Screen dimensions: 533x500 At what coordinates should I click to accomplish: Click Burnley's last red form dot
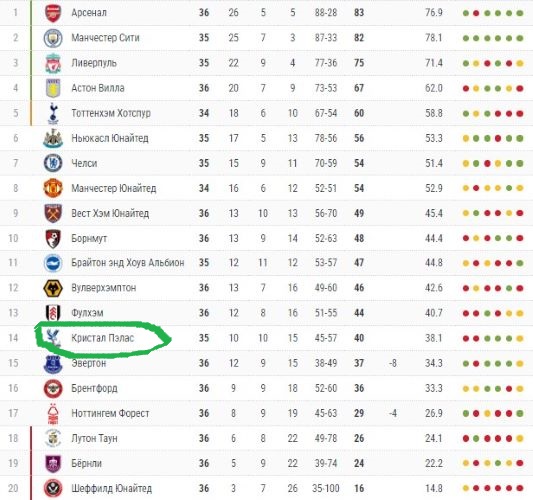pyautogui.click(x=519, y=463)
